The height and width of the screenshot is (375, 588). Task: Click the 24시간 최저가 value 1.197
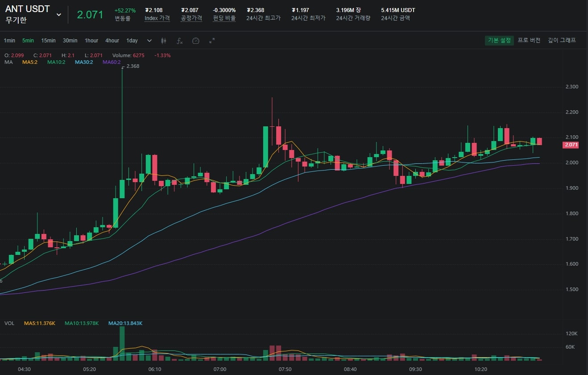300,10
